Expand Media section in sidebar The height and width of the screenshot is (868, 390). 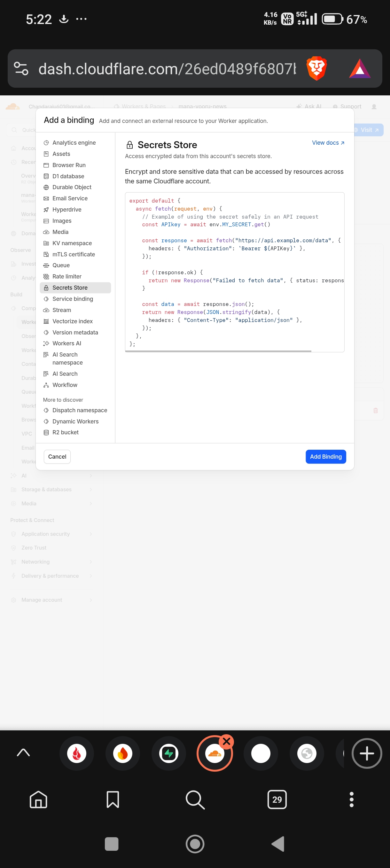click(51, 503)
